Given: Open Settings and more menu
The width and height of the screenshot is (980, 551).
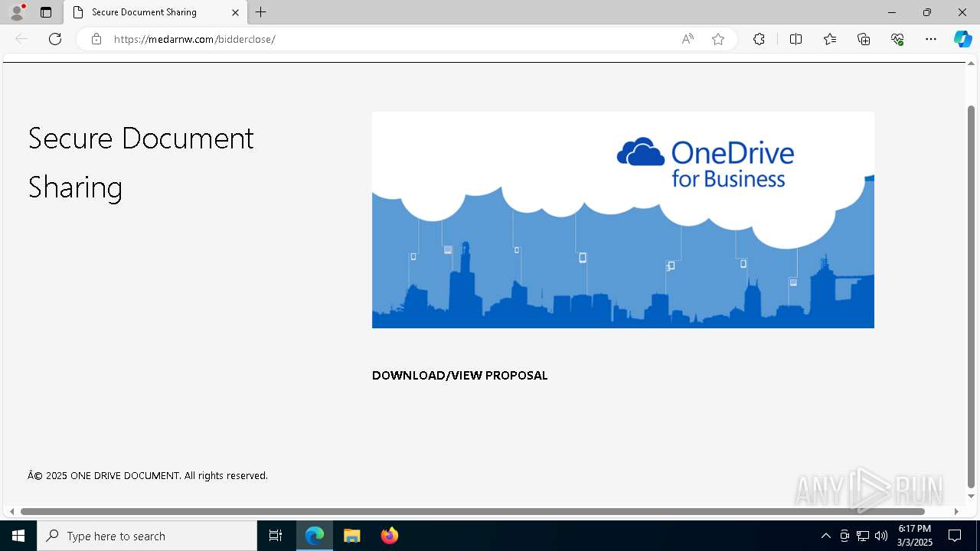Looking at the screenshot, I should [931, 39].
